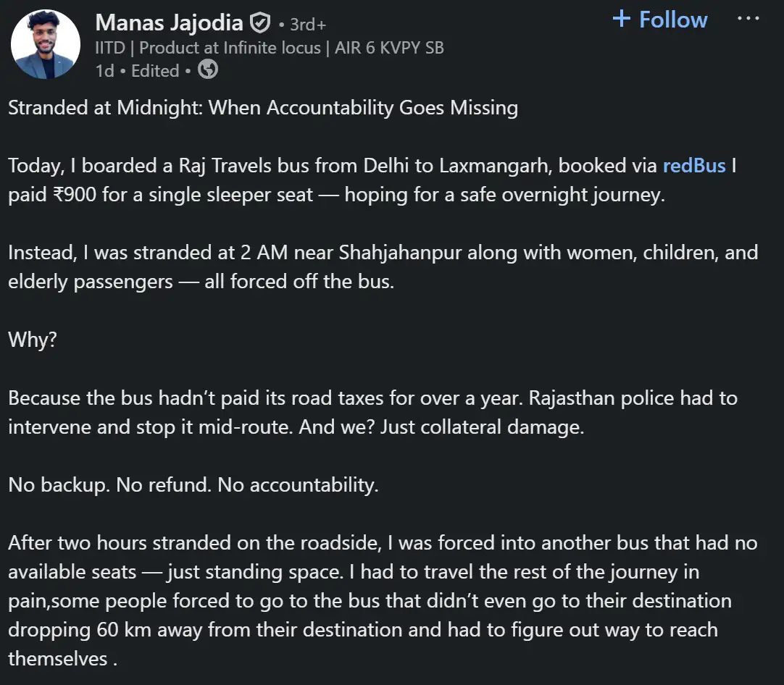Click the No backup No refund sentence

192,484
